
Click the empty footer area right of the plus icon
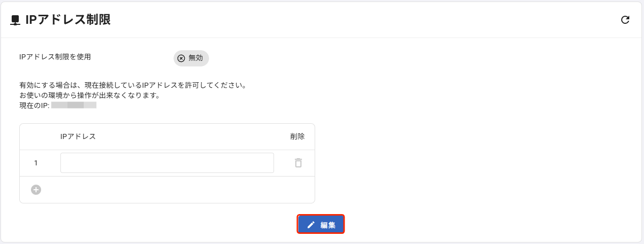click(x=178, y=190)
